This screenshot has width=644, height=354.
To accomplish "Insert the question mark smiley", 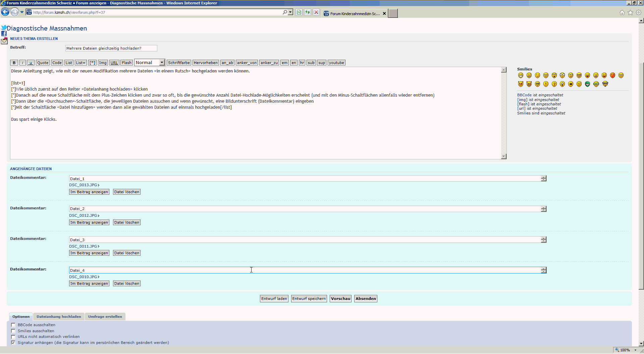I will coord(554,84).
